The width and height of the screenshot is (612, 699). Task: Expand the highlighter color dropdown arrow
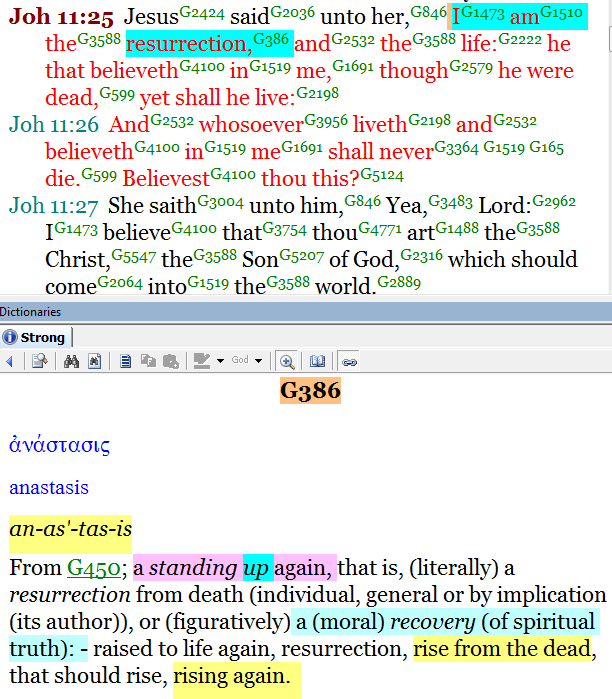point(221,361)
